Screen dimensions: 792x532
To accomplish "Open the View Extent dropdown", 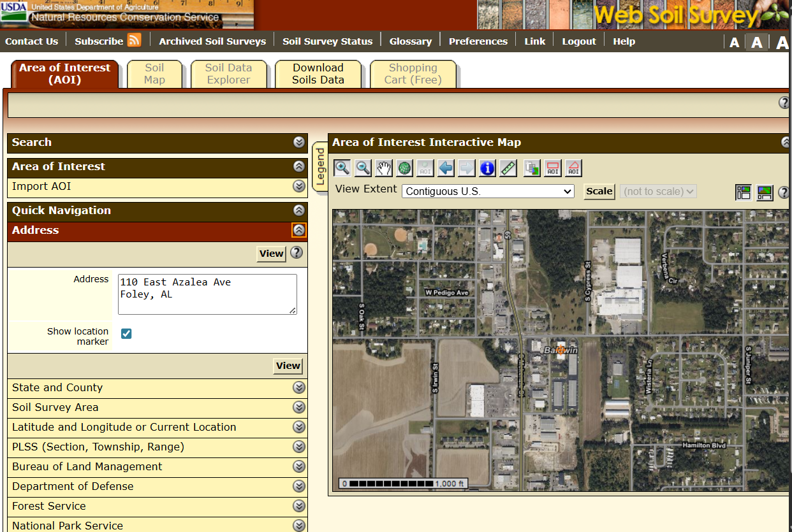I will click(x=488, y=191).
